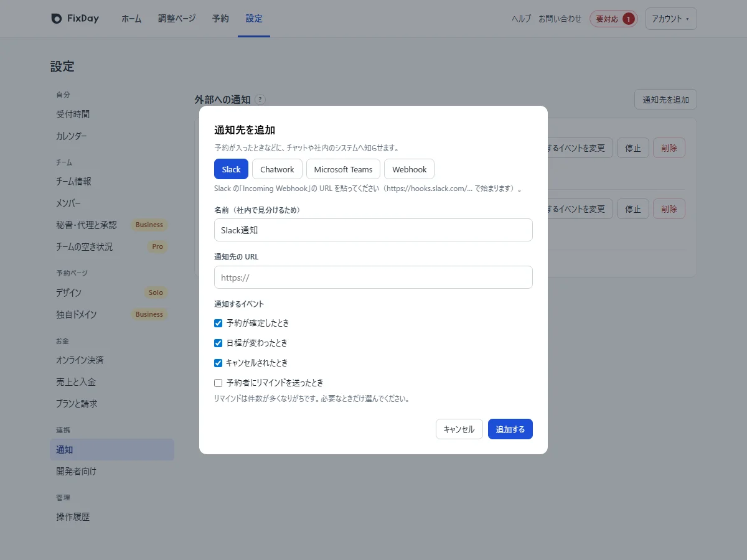Open デザイン sidebar item

click(x=112, y=292)
